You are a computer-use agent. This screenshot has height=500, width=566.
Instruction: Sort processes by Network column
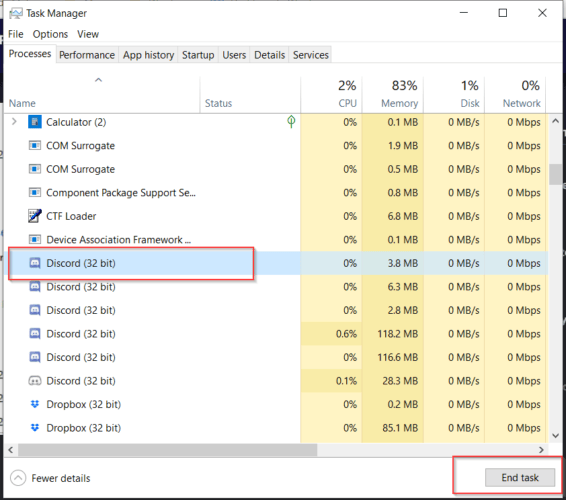[515, 94]
